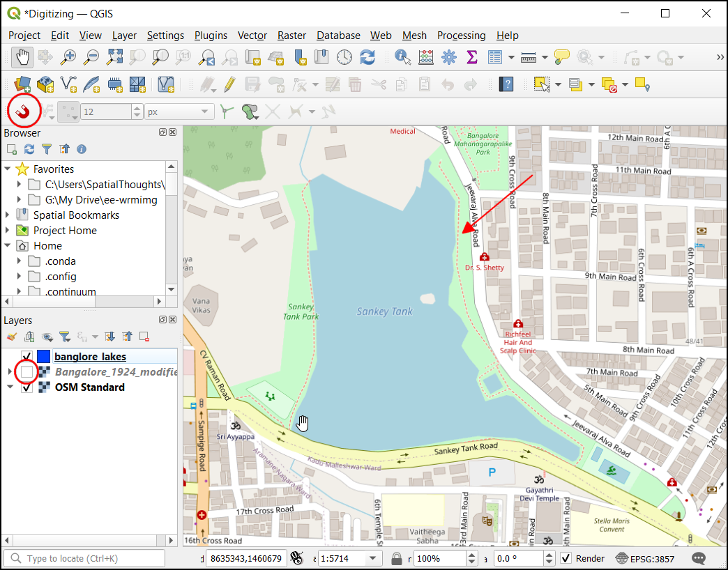Open Layer Styling panel brush icon

[x=12, y=337]
